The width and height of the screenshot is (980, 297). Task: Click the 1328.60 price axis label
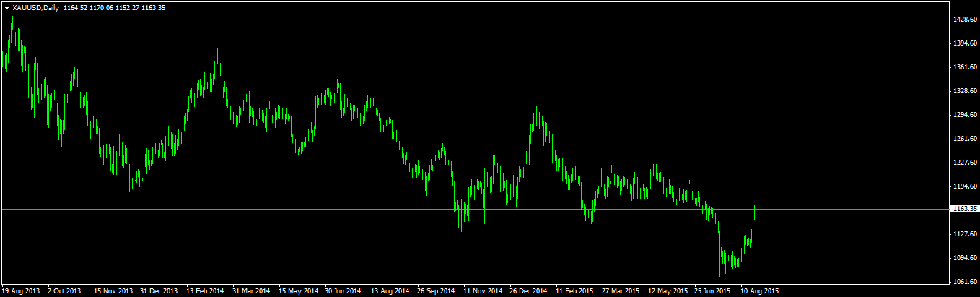click(965, 91)
